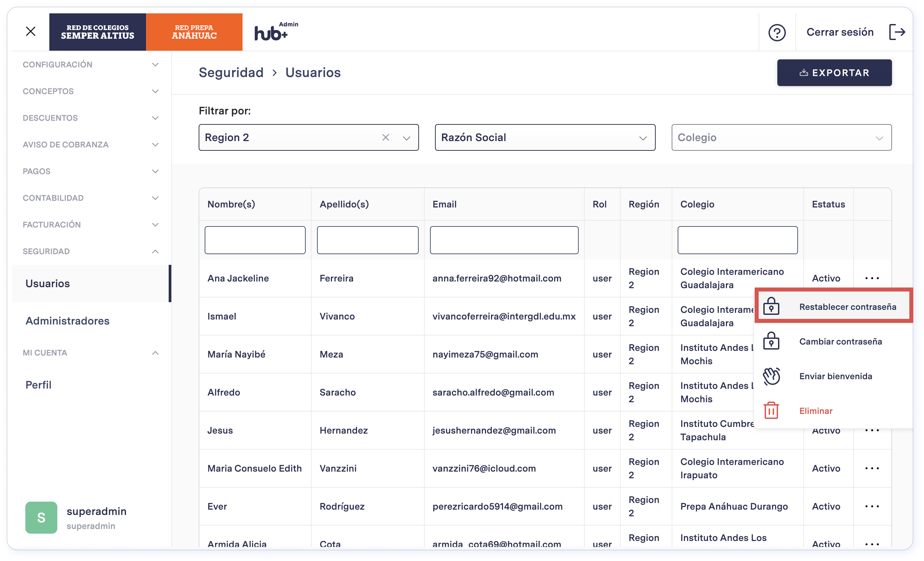Select the Red de Colegios Semper Altius logo

click(x=97, y=32)
